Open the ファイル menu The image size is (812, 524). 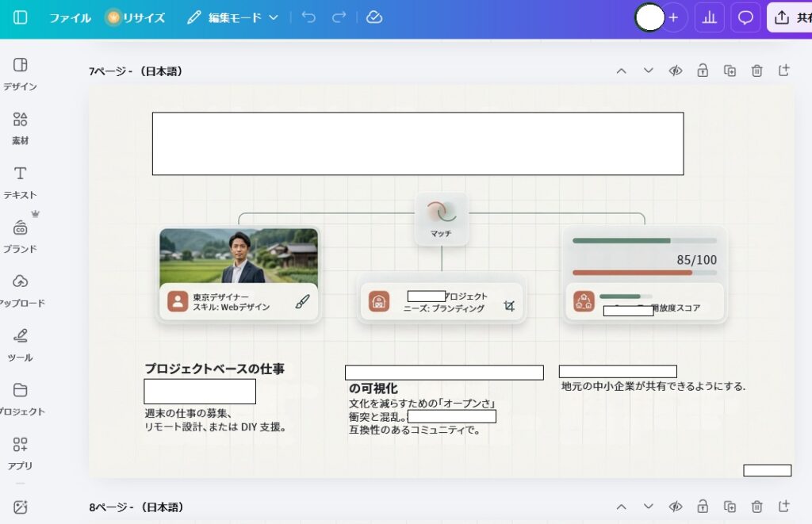pos(70,17)
